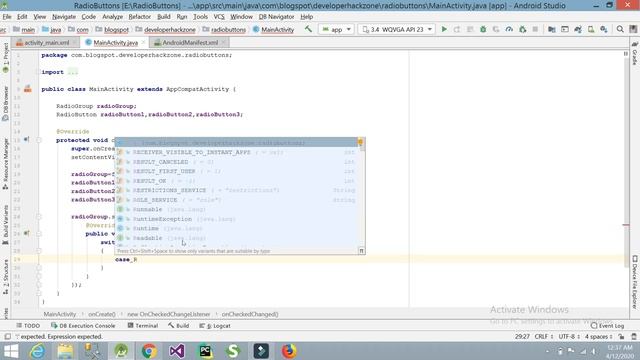The width and height of the screenshot is (640, 360).
Task: Click onCheckedChanged() in bottom breadcrumb
Action: click(250, 314)
